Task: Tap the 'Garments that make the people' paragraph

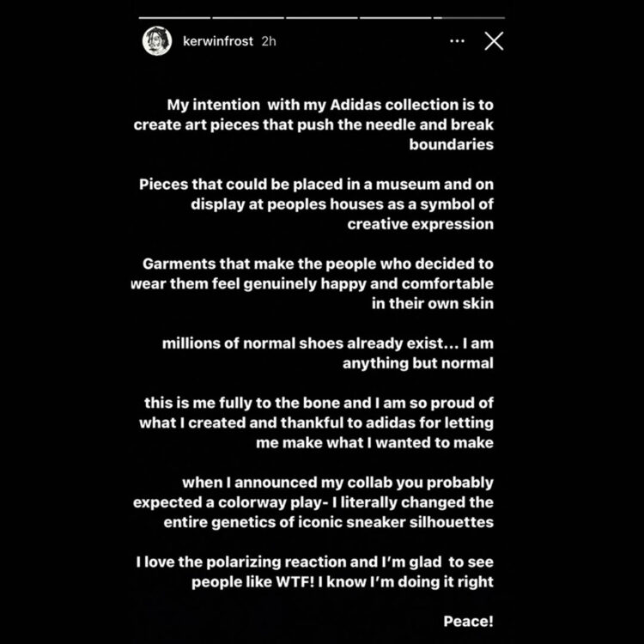Action: 313,283
